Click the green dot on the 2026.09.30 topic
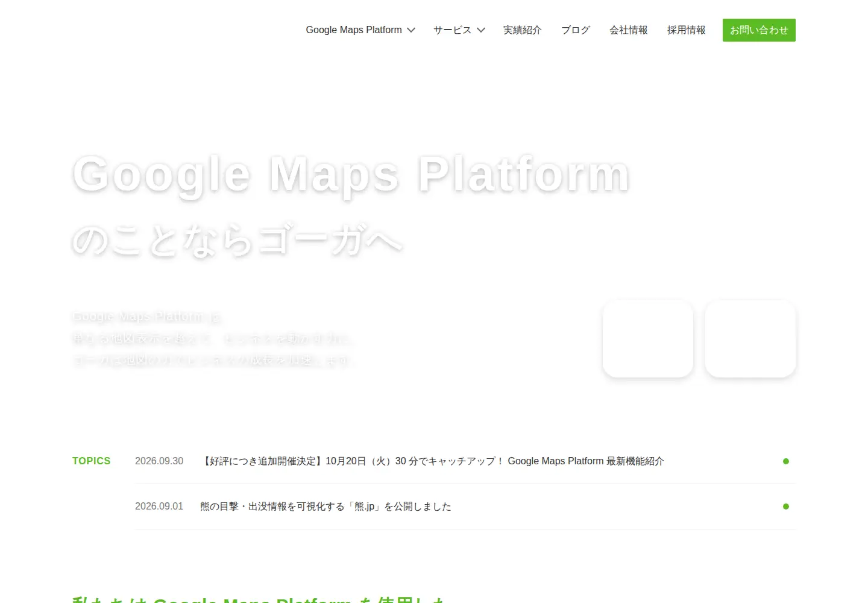The width and height of the screenshot is (868, 603). point(786,461)
